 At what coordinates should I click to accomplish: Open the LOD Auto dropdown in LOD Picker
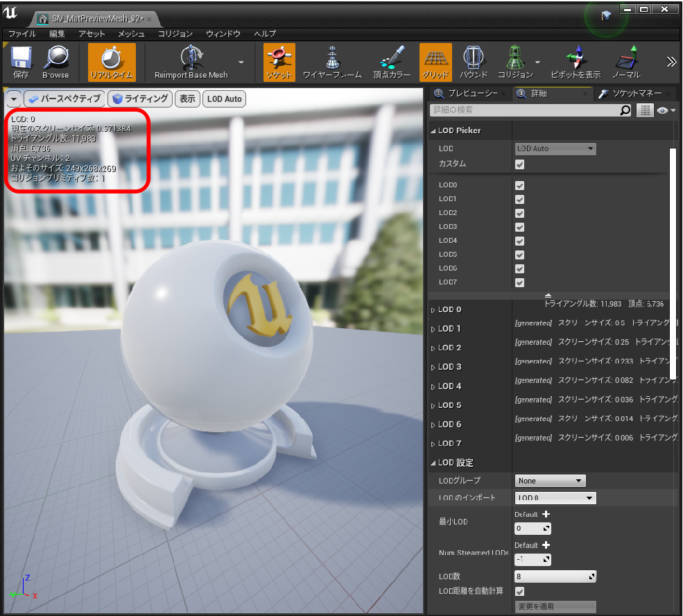[x=555, y=148]
